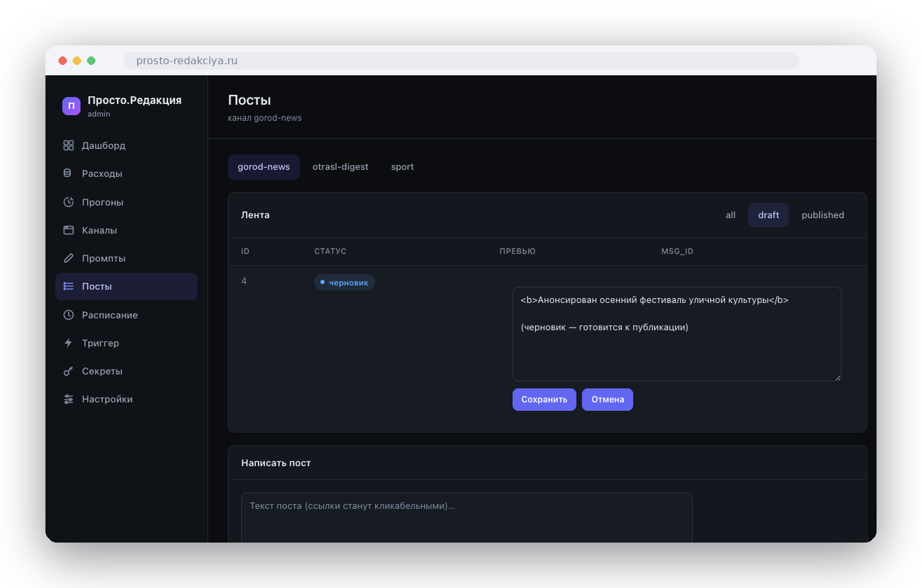Open Дашборд via its grid icon
This screenshot has height=588, width=922.
coord(68,145)
